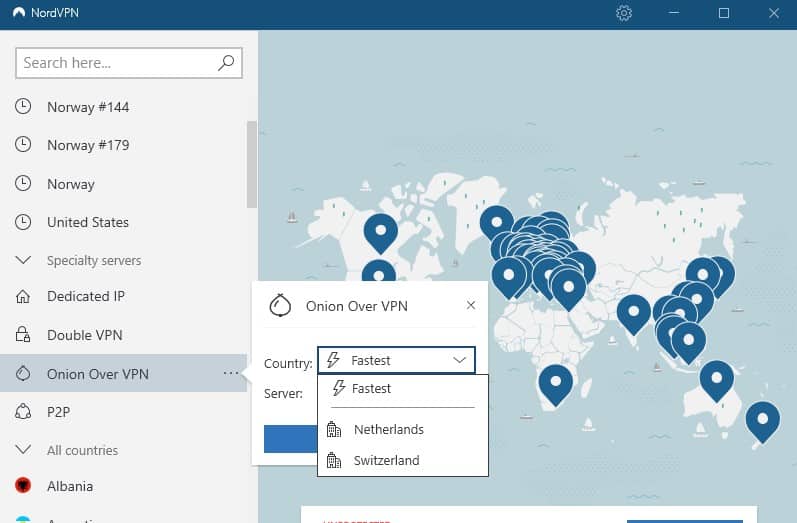Click the sidebar vertical scrollbar
Image resolution: width=797 pixels, height=523 pixels.
[252, 164]
